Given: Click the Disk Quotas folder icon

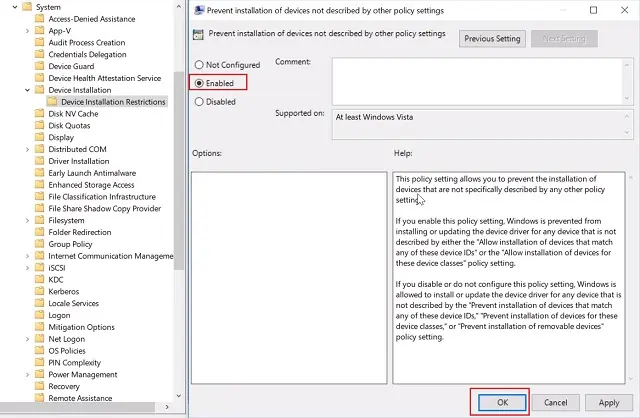Looking at the screenshot, I should click(x=40, y=126).
